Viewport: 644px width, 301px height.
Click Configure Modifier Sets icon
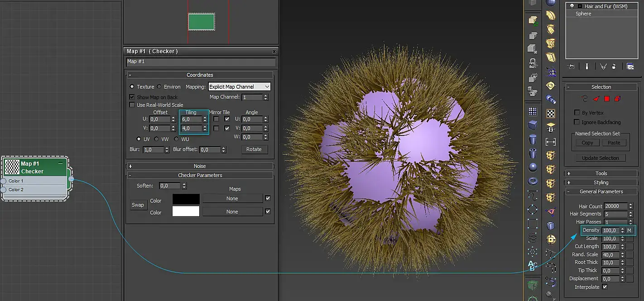point(630,67)
